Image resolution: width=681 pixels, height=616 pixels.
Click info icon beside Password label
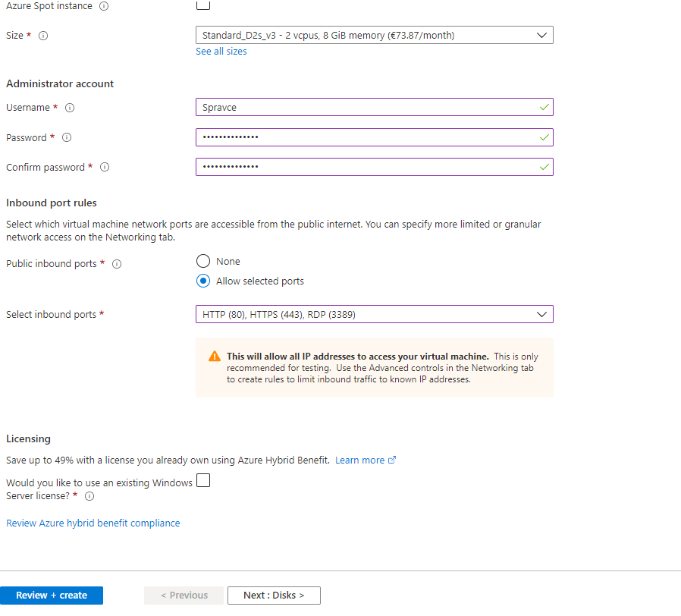coord(67,137)
